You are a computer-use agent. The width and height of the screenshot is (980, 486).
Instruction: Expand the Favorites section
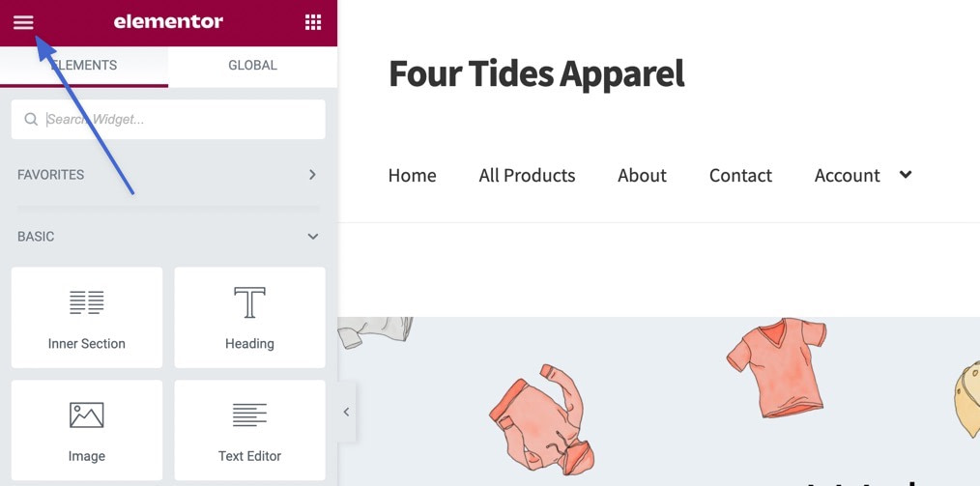coord(312,175)
